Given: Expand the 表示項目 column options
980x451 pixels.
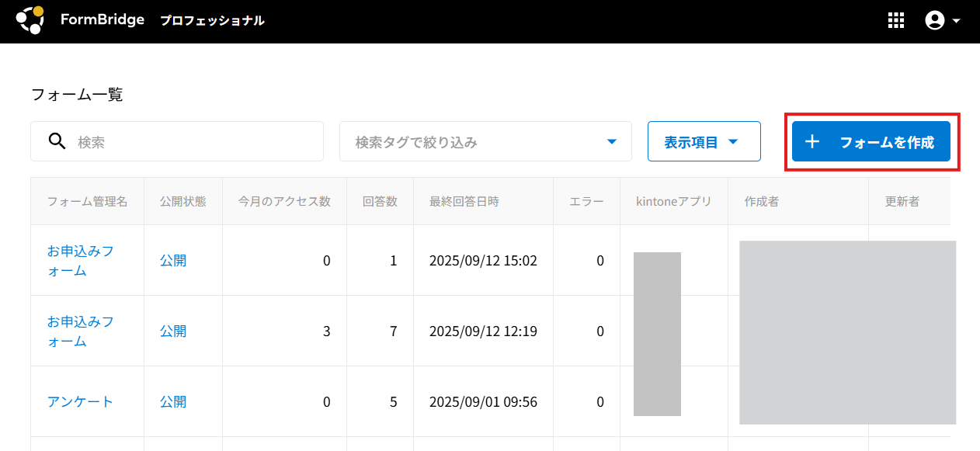Looking at the screenshot, I should pos(704,142).
